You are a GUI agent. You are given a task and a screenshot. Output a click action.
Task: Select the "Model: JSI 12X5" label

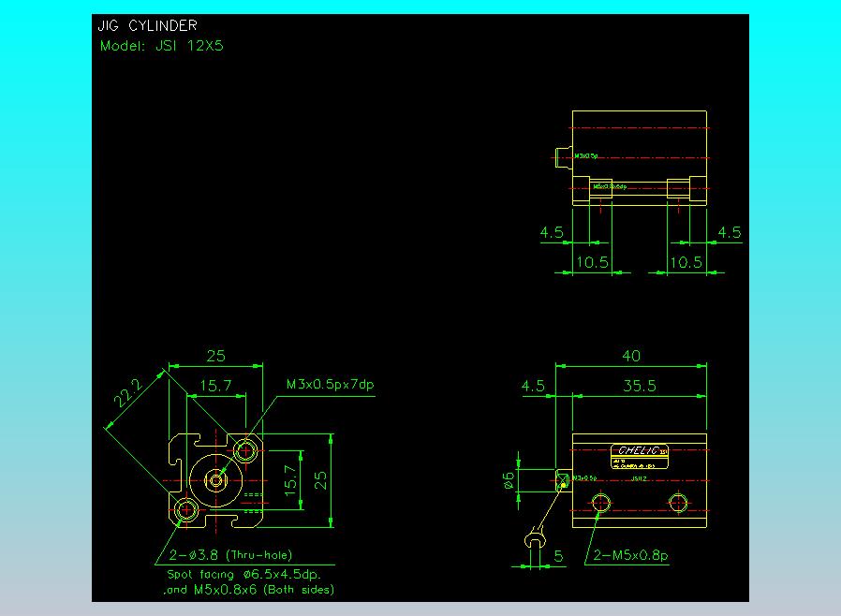(161, 46)
